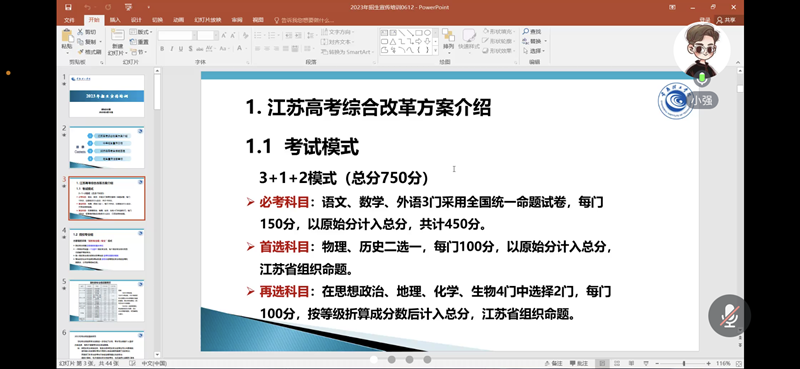The image size is (800, 369).
Task: Open the 文件 File menu
Action: (69, 20)
